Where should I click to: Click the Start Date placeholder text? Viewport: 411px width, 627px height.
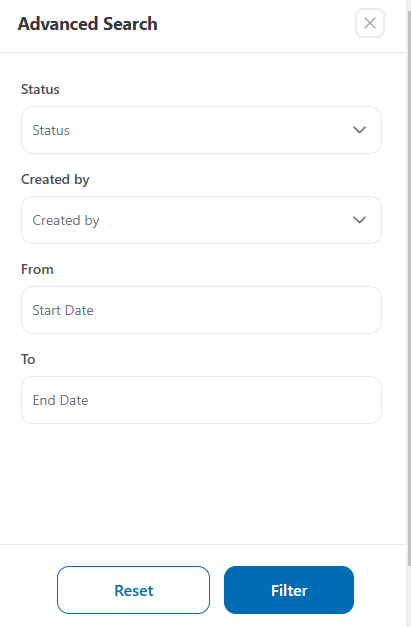pyautogui.click(x=63, y=310)
